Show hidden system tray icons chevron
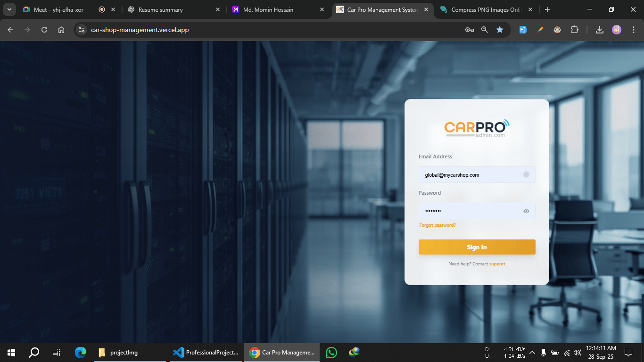The image size is (644, 362). click(x=532, y=353)
